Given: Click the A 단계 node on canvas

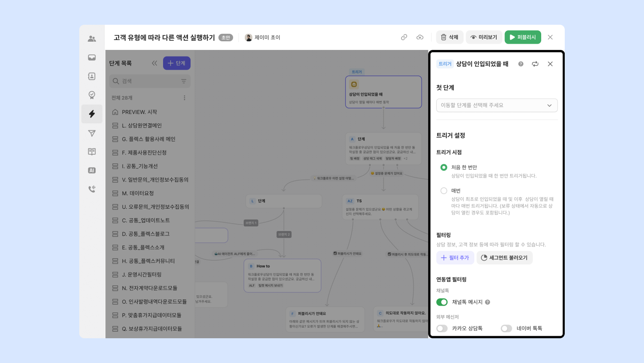Looking at the screenshot, I should click(x=384, y=148).
